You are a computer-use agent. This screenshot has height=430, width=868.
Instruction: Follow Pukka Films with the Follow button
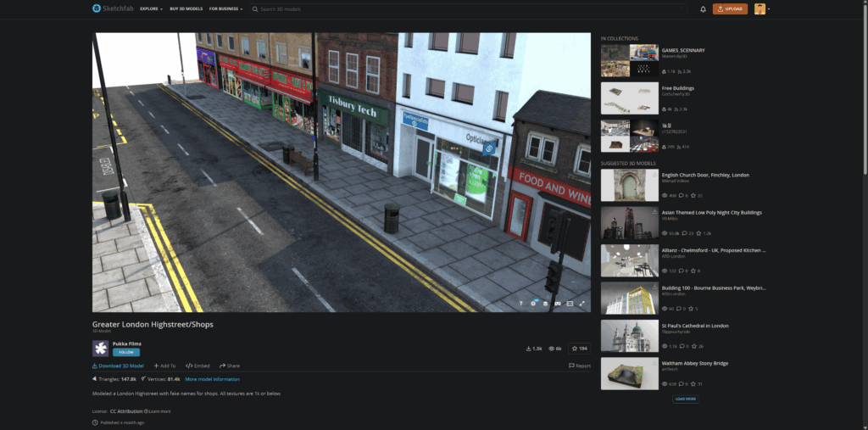[x=126, y=352]
